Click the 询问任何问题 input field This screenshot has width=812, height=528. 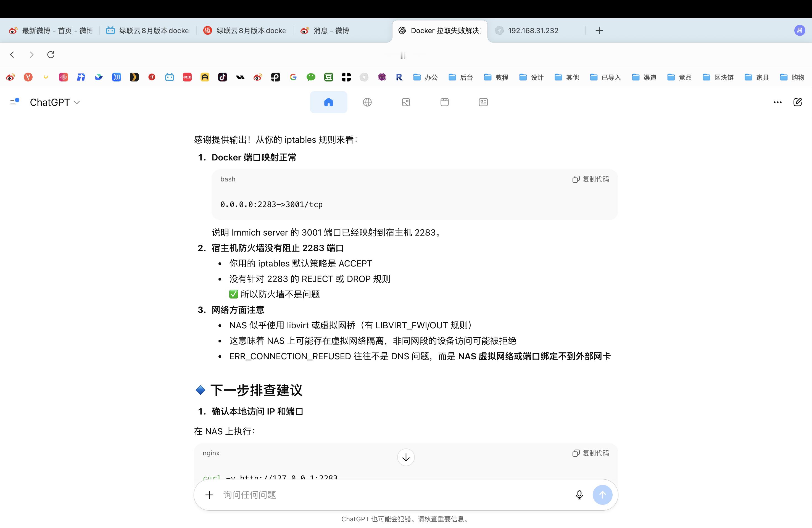point(392,495)
